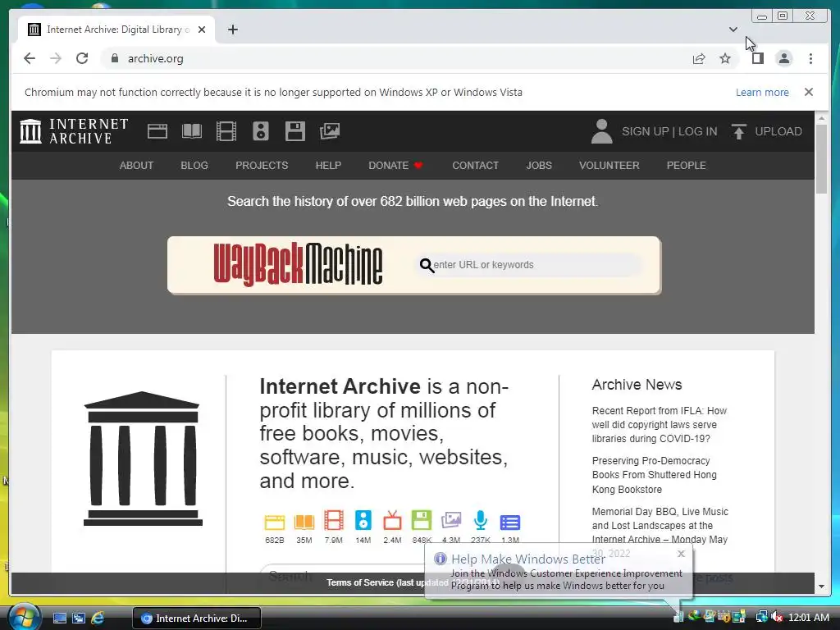Open the ABOUT menu item
840x630 pixels.
click(x=136, y=166)
